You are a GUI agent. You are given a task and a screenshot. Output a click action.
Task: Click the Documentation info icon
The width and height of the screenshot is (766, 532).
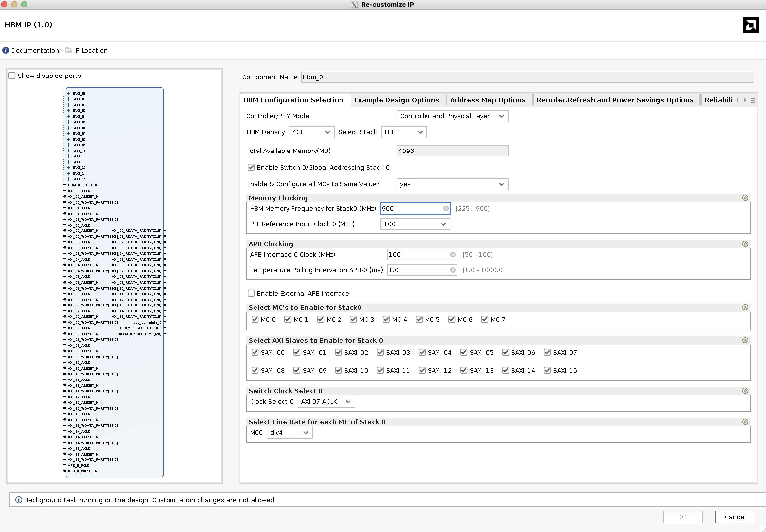point(6,50)
